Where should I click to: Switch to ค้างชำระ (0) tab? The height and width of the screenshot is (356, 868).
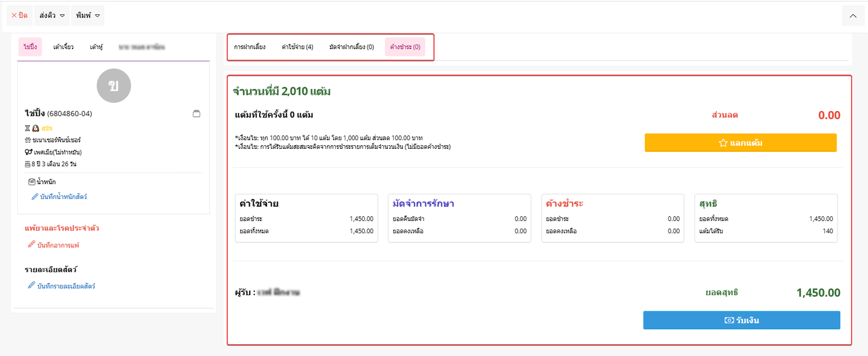point(405,47)
